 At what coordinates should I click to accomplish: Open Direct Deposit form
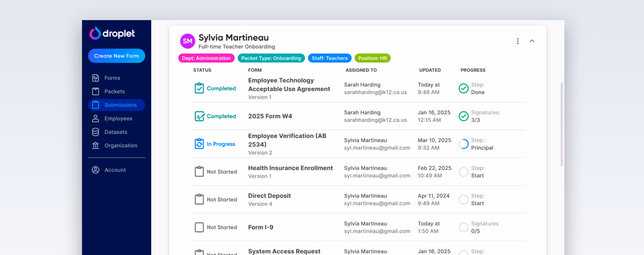tap(269, 196)
